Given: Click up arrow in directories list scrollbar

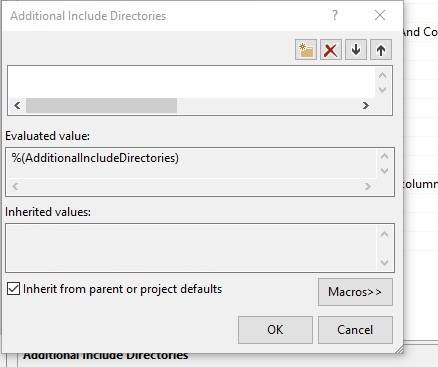Looking at the screenshot, I should [382, 75].
